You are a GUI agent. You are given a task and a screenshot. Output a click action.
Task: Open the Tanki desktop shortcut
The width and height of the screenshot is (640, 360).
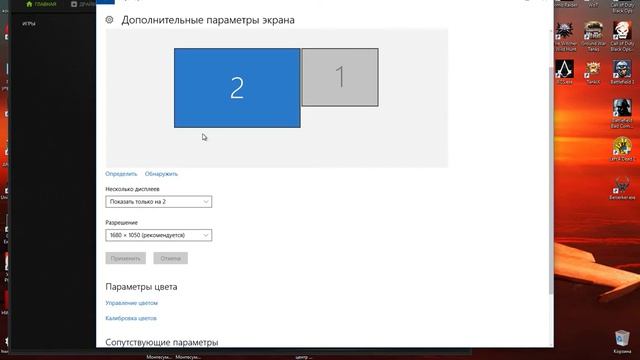click(593, 73)
